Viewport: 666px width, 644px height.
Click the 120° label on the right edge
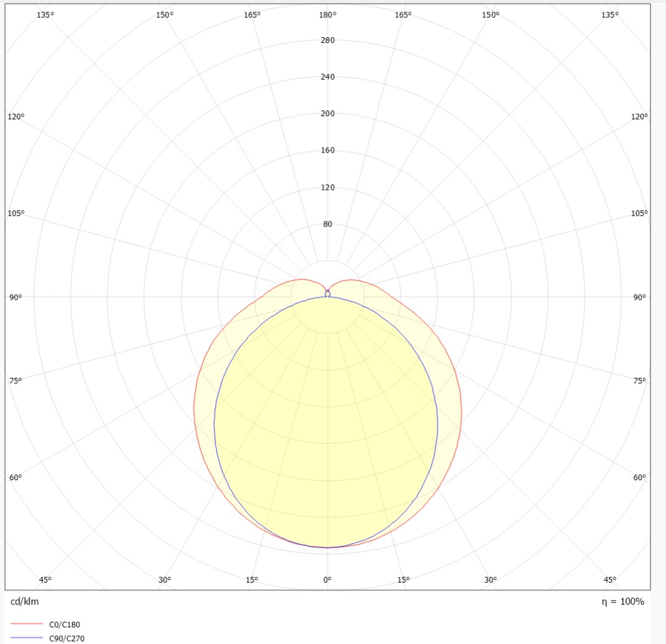click(x=639, y=117)
